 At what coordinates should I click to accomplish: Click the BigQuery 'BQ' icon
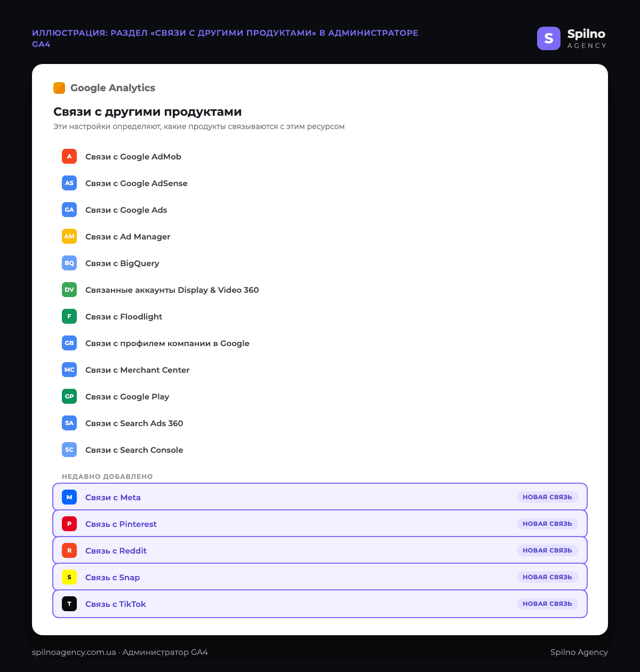(x=69, y=263)
